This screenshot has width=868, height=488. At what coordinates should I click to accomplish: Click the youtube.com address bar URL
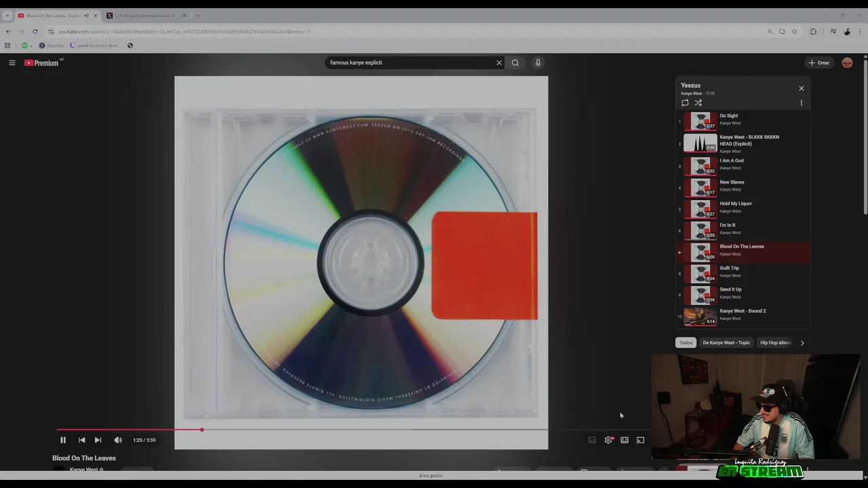click(x=184, y=31)
